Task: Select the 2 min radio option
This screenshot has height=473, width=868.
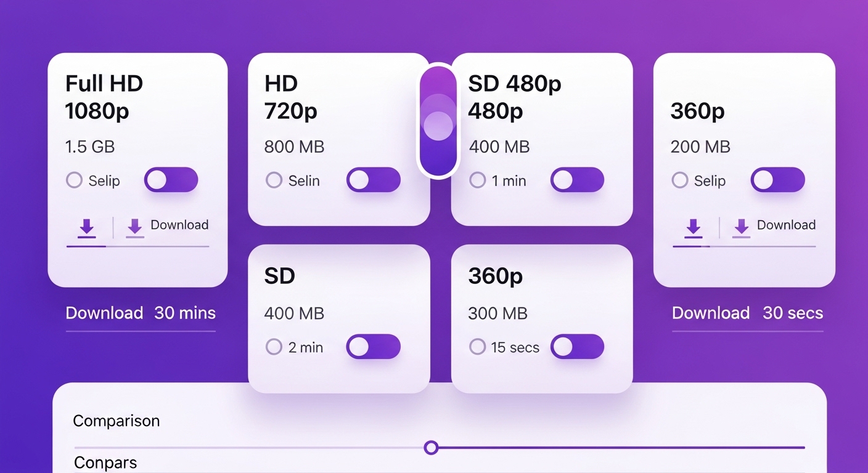Action: pos(274,347)
